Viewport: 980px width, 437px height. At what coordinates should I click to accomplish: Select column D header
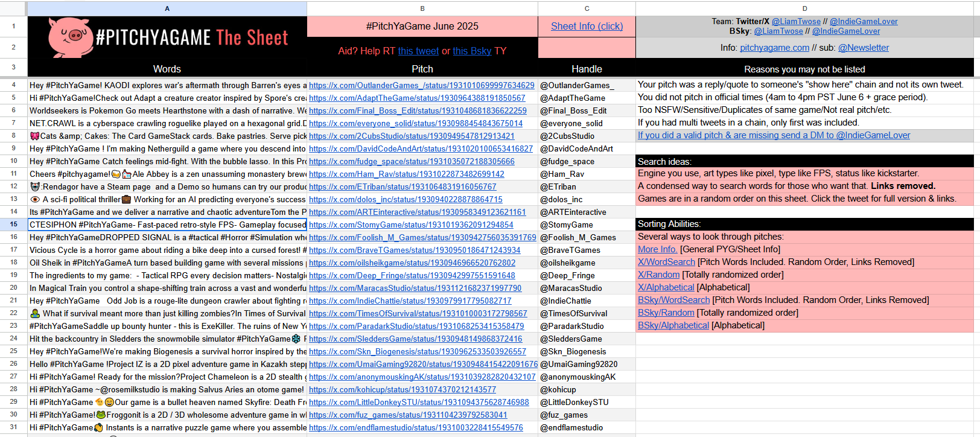pos(804,8)
